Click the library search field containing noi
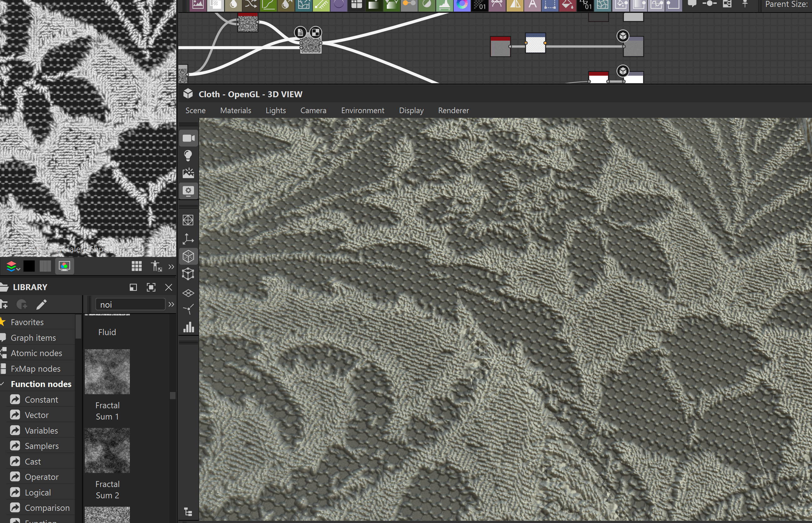The image size is (812, 523). click(130, 304)
